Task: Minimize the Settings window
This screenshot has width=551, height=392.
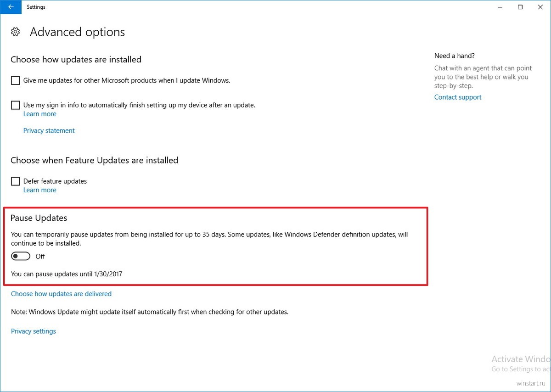Action: pyautogui.click(x=498, y=7)
